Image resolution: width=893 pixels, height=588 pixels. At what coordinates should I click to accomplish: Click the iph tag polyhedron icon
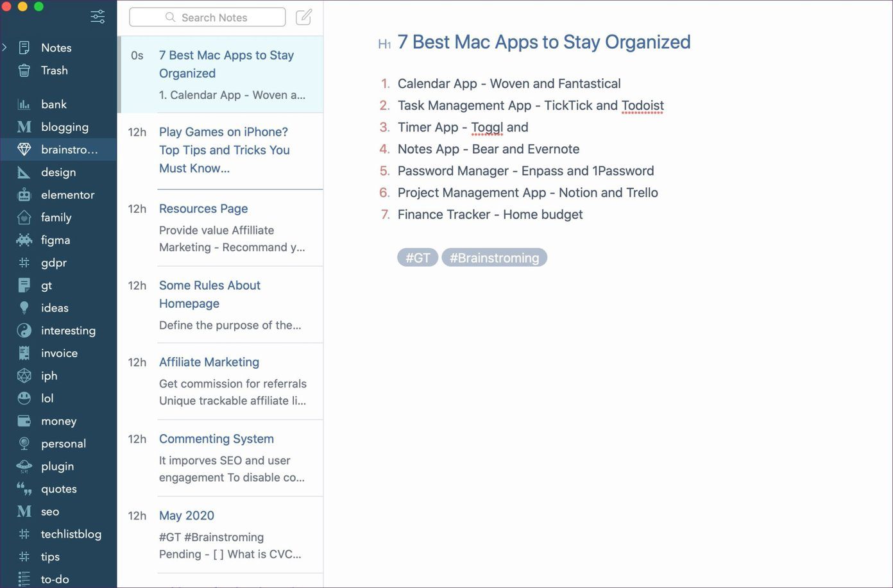coord(24,376)
